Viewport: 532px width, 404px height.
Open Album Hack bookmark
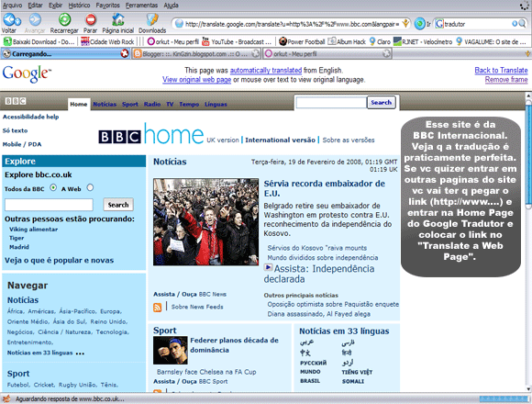(347, 41)
